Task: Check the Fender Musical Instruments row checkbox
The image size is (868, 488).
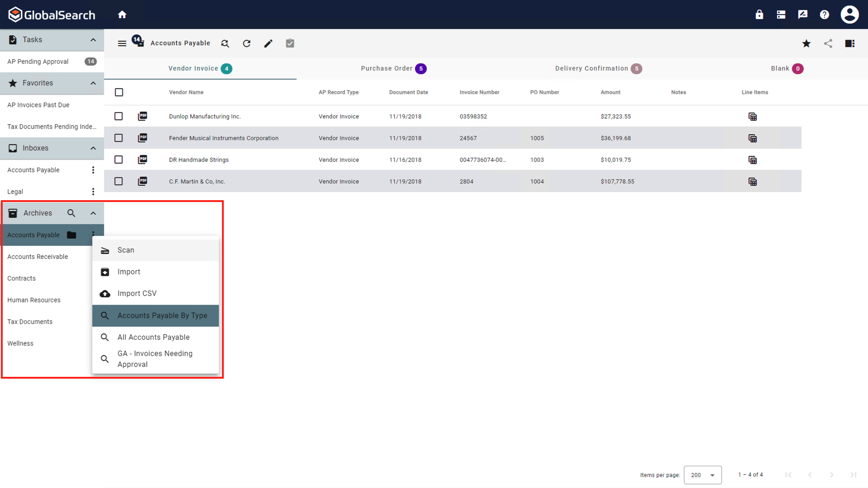Action: coord(118,138)
